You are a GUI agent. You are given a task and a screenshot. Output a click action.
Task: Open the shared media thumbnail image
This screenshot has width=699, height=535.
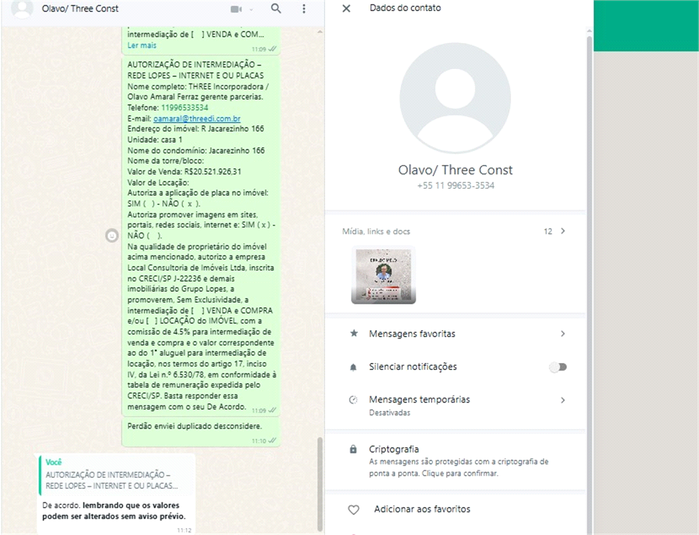point(383,276)
